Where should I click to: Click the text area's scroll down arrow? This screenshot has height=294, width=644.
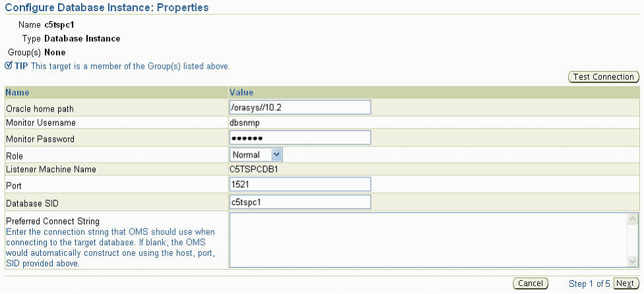[x=633, y=262]
